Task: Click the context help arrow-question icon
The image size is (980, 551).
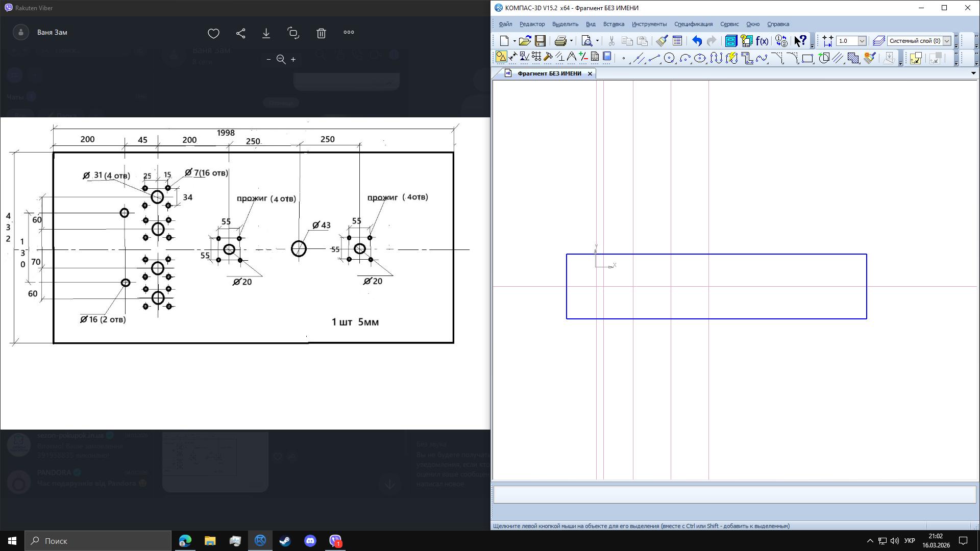Action: pyautogui.click(x=800, y=41)
